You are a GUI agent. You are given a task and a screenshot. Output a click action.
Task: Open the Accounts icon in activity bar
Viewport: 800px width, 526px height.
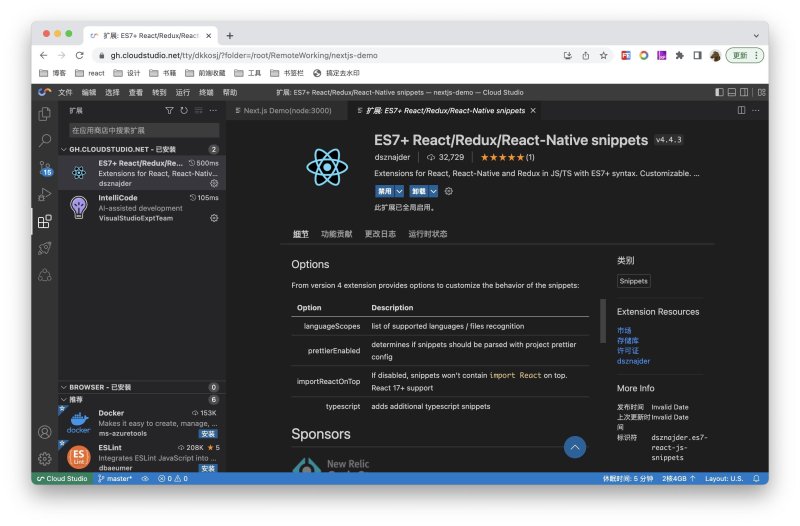click(x=45, y=432)
